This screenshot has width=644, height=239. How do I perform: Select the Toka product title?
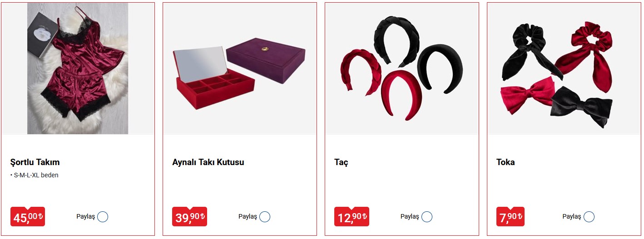[x=505, y=162]
